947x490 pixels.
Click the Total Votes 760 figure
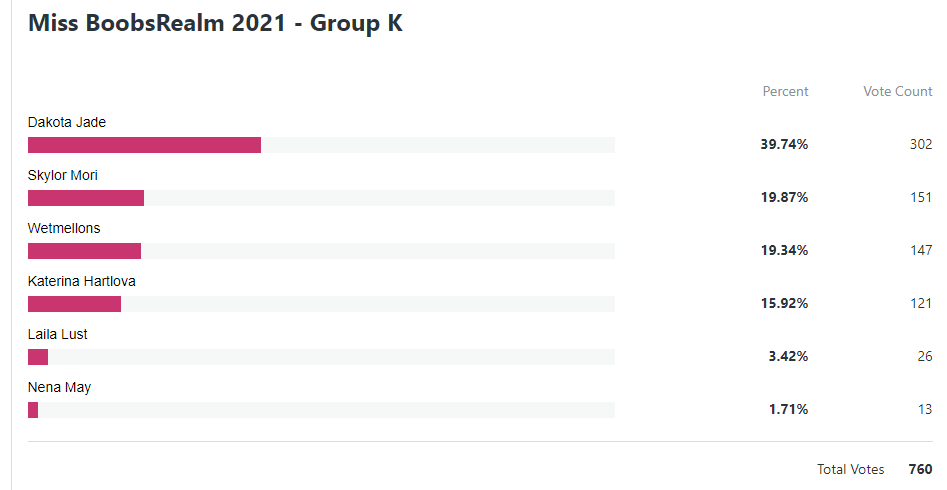point(920,469)
